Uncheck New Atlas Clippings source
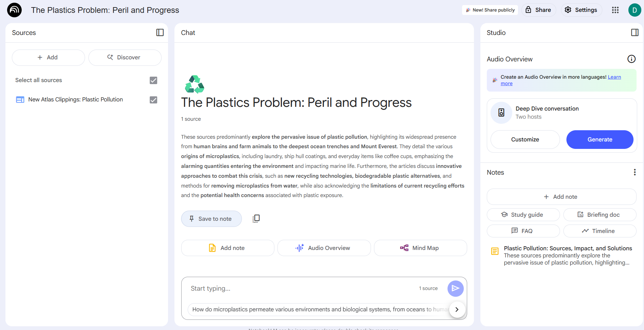The width and height of the screenshot is (644, 330). [153, 100]
